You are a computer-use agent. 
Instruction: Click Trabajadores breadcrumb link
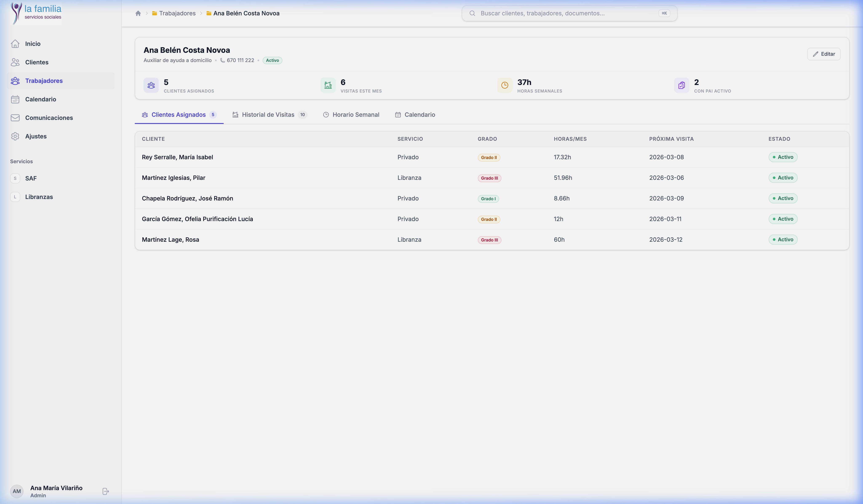(x=177, y=13)
